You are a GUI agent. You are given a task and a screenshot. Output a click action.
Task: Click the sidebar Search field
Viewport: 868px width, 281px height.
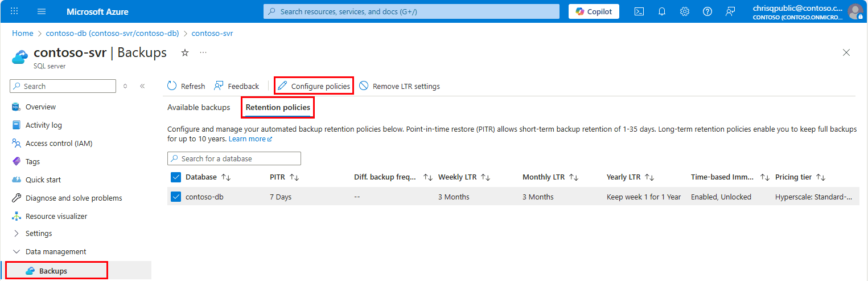tap(63, 86)
